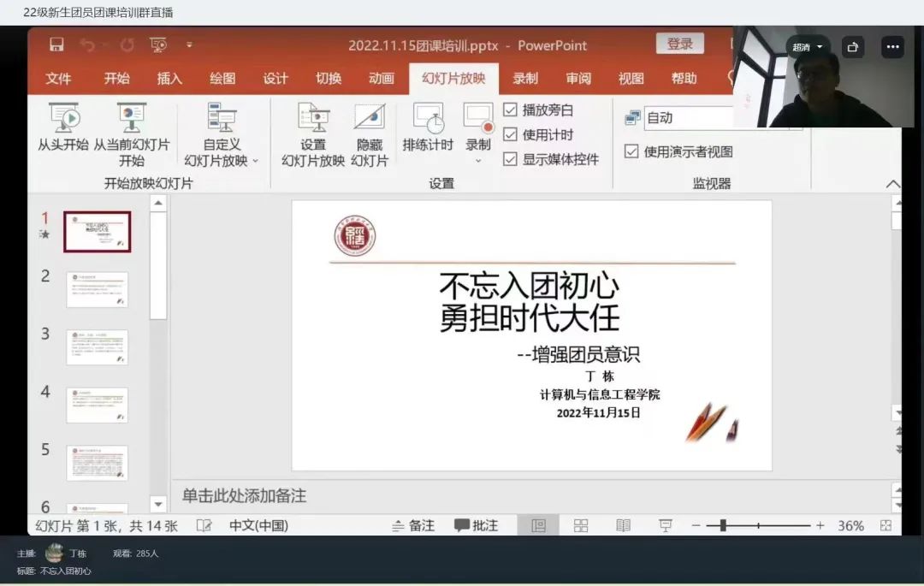Click Notes (备注) button in status bar
Viewport: 924px width, 586px height.
point(413,525)
